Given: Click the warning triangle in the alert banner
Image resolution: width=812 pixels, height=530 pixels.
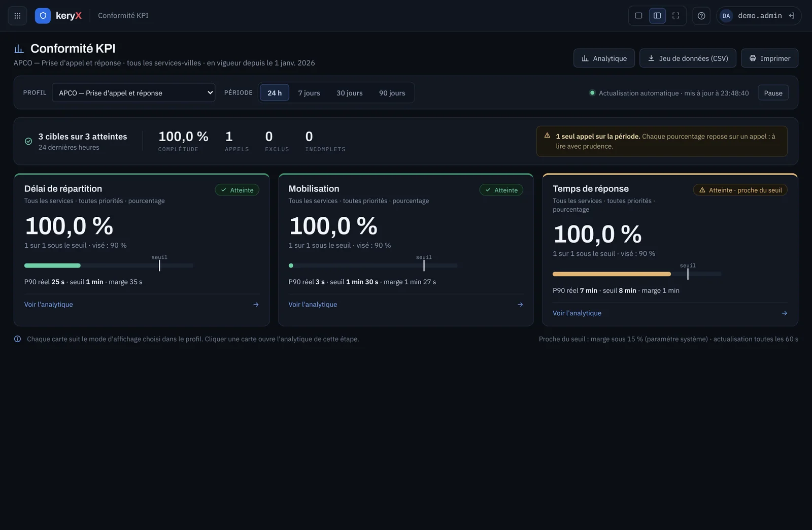Looking at the screenshot, I should (547, 136).
